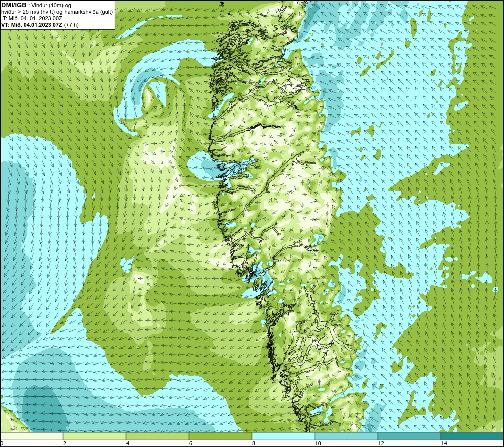Click the 'hviður > 25 m/s' legend line
Viewport: 504px width, 447px height.
pyautogui.click(x=57, y=12)
